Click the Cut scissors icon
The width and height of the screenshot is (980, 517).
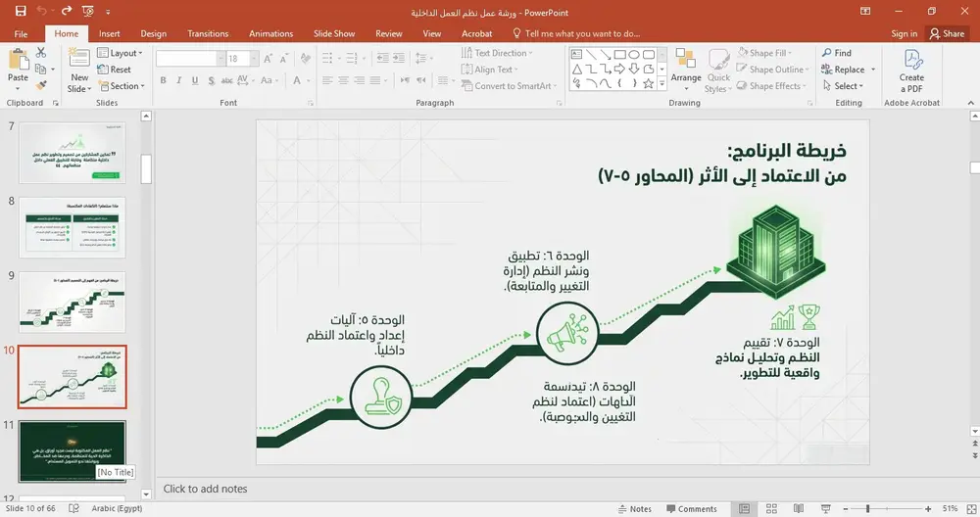pos(41,53)
